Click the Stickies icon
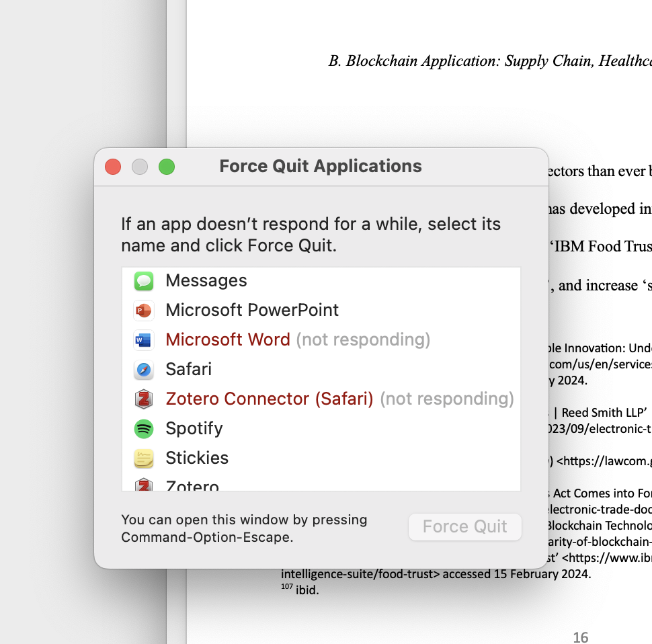 pos(144,458)
